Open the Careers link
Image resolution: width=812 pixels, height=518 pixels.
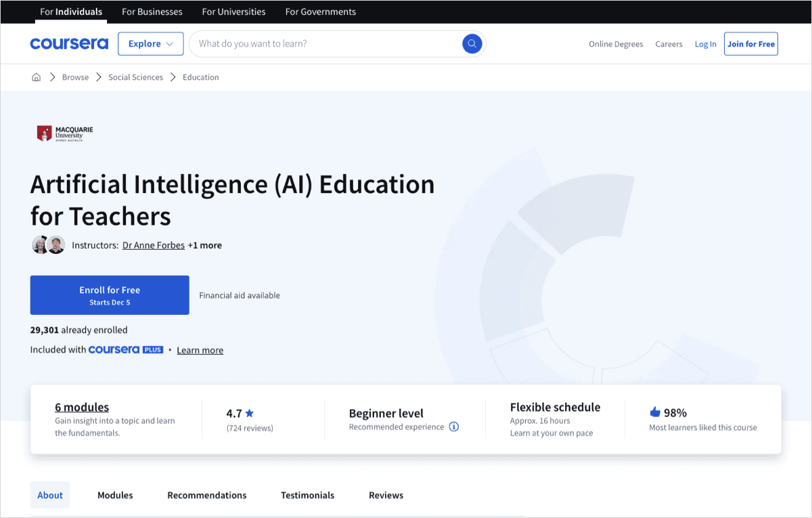point(669,44)
